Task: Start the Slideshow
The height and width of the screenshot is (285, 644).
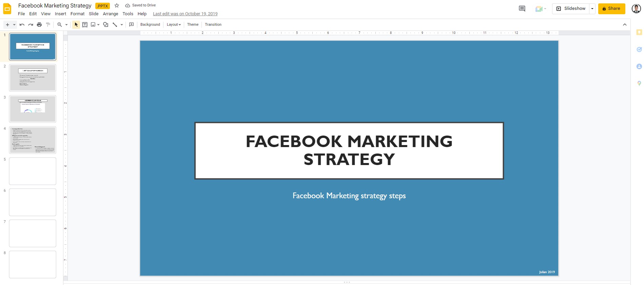Action: [571, 9]
